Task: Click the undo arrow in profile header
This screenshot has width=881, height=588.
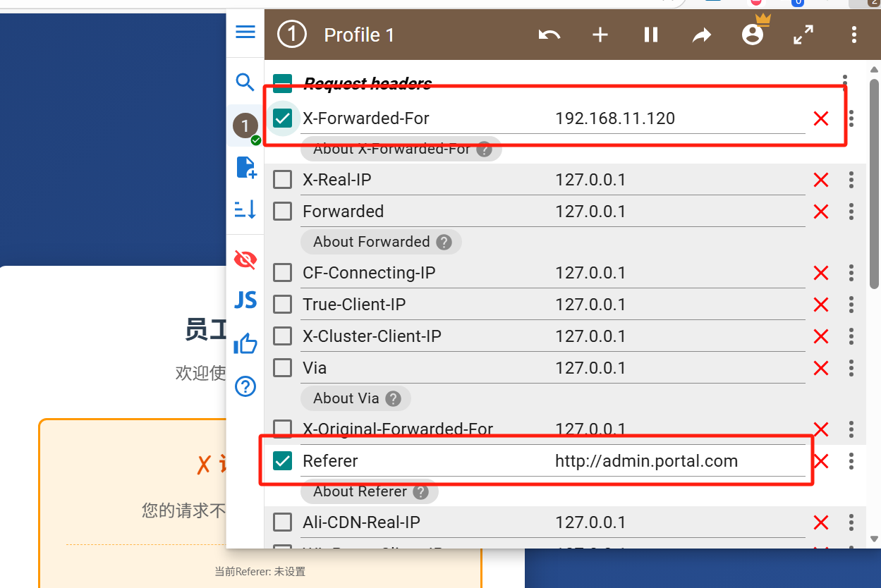Action: [x=549, y=35]
